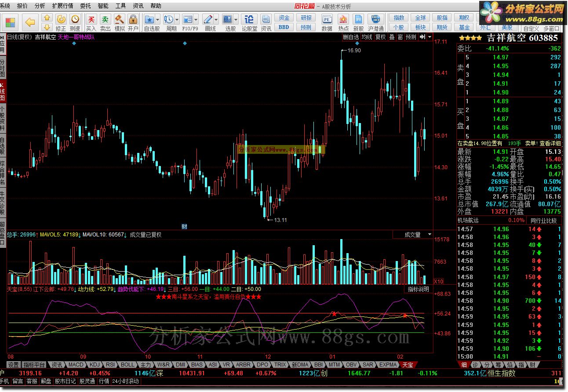This screenshot has width=568, height=392.
Task: Click the 全球 button
Action: pyautogui.click(x=421, y=18)
